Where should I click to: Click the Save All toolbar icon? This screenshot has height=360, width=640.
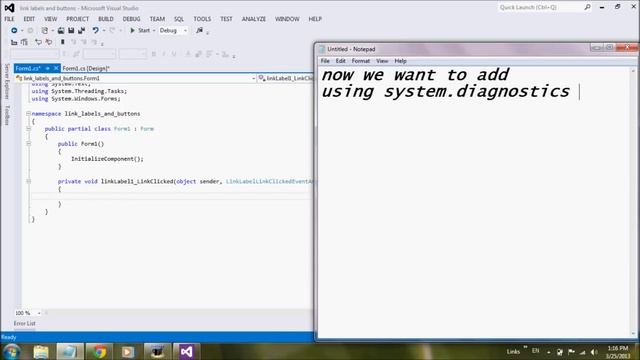click(81, 31)
